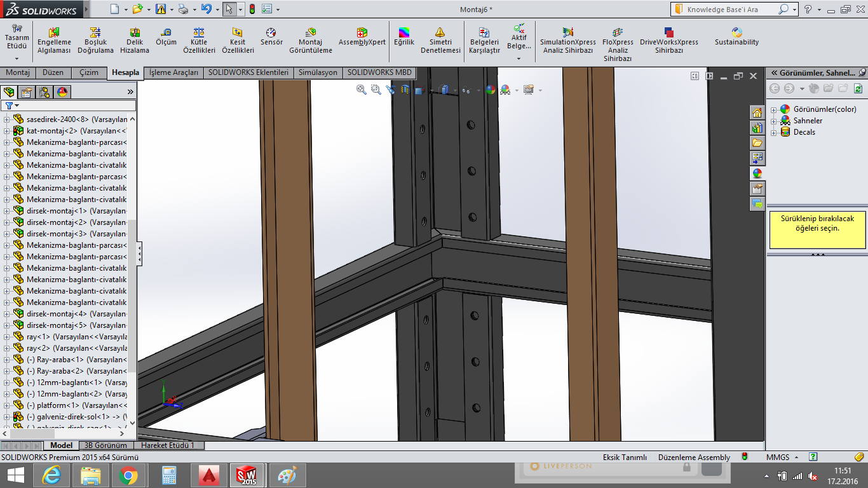Expand the Decals tree node
Image resolution: width=868 pixels, height=488 pixels.
pyautogui.click(x=774, y=132)
